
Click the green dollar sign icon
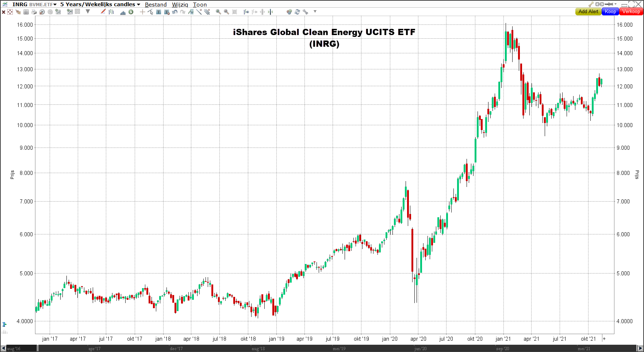click(x=131, y=12)
